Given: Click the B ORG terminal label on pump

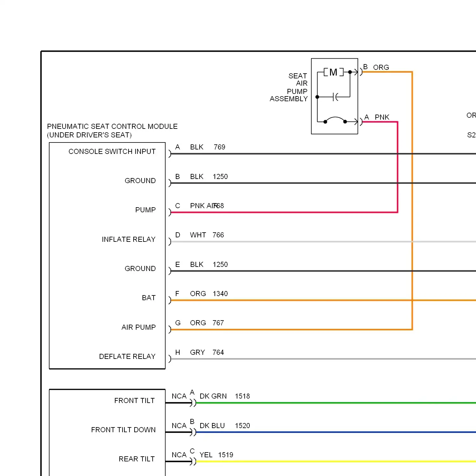Looking at the screenshot, I should tap(376, 67).
